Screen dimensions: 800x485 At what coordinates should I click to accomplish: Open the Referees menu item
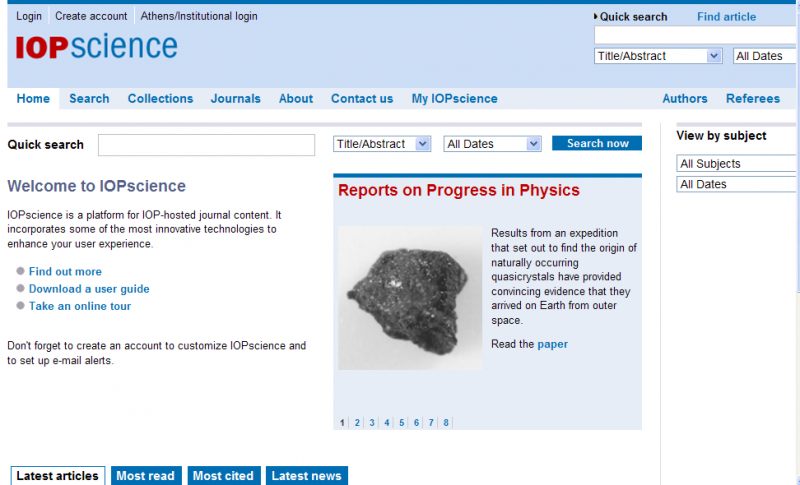753,98
